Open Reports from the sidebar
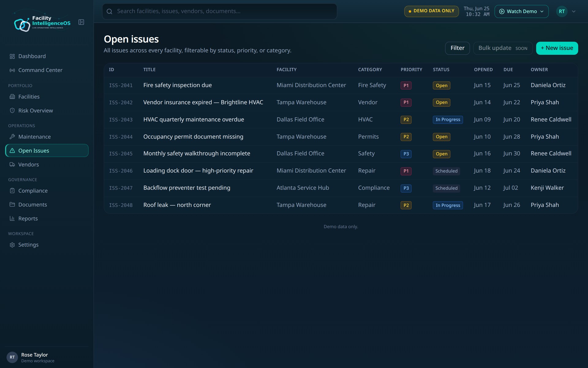The width and height of the screenshot is (588, 368). coord(47,218)
